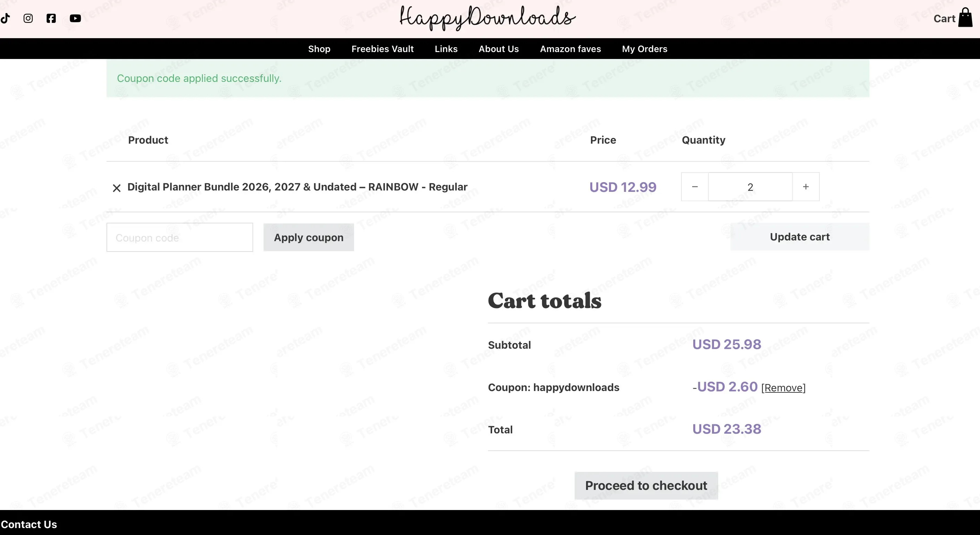Open the Links menu item
This screenshot has width=980, height=535.
446,49
